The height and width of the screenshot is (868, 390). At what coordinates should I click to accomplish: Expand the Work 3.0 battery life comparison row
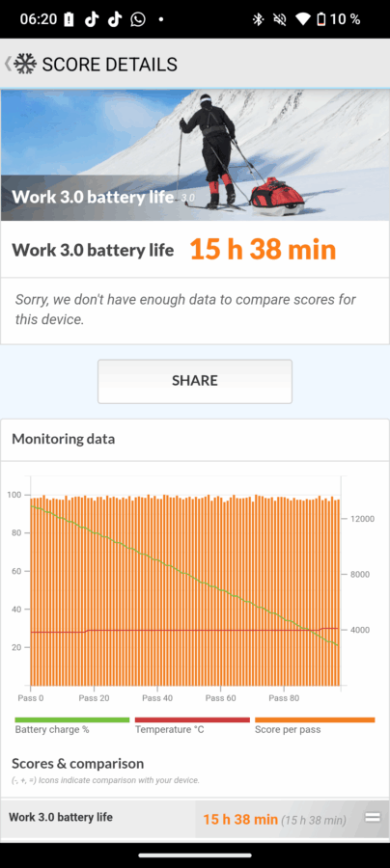[x=195, y=818]
